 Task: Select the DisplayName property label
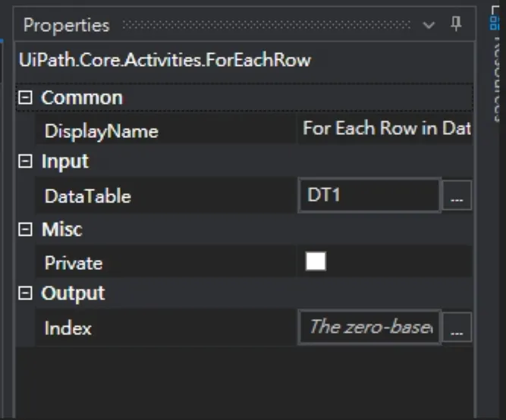(x=101, y=131)
